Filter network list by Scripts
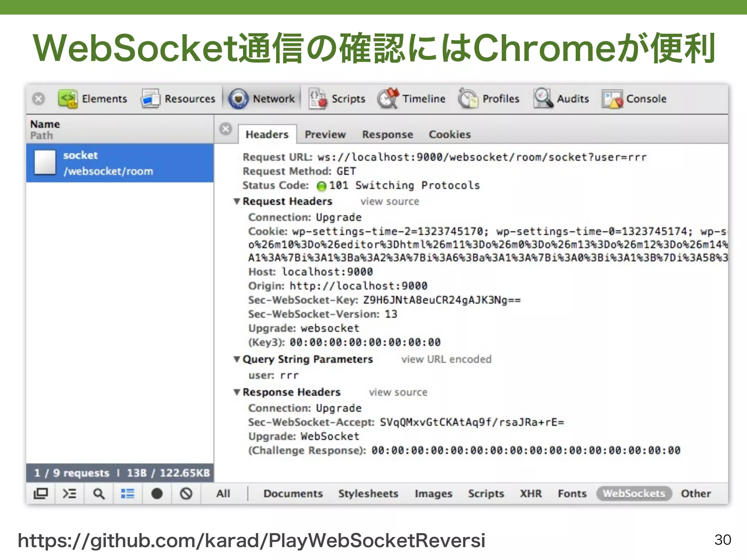The height and width of the screenshot is (560, 747). pyautogui.click(x=486, y=494)
